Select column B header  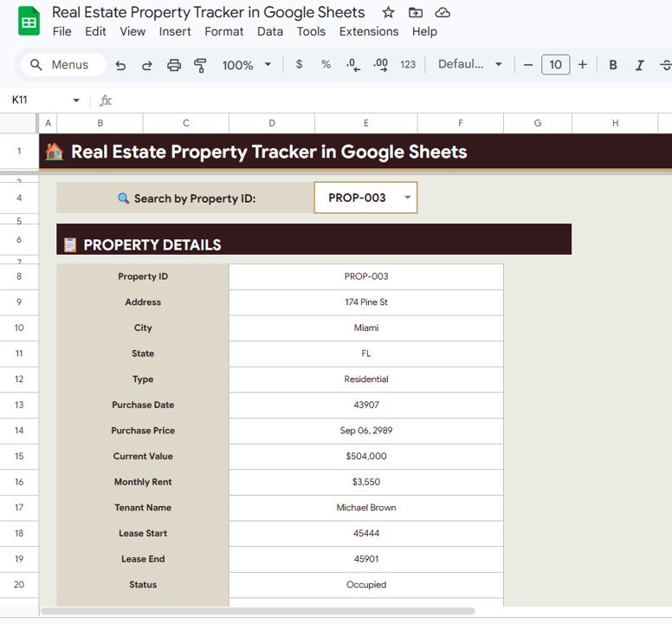click(100, 123)
